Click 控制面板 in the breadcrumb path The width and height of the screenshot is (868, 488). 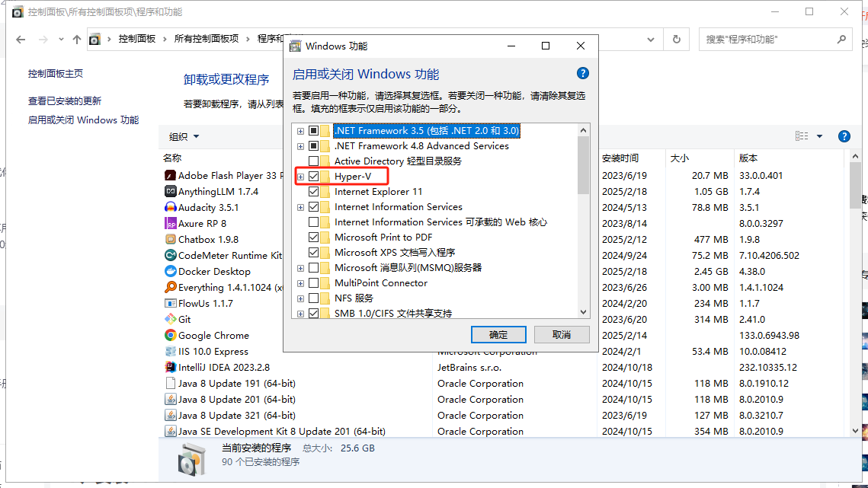pos(136,39)
